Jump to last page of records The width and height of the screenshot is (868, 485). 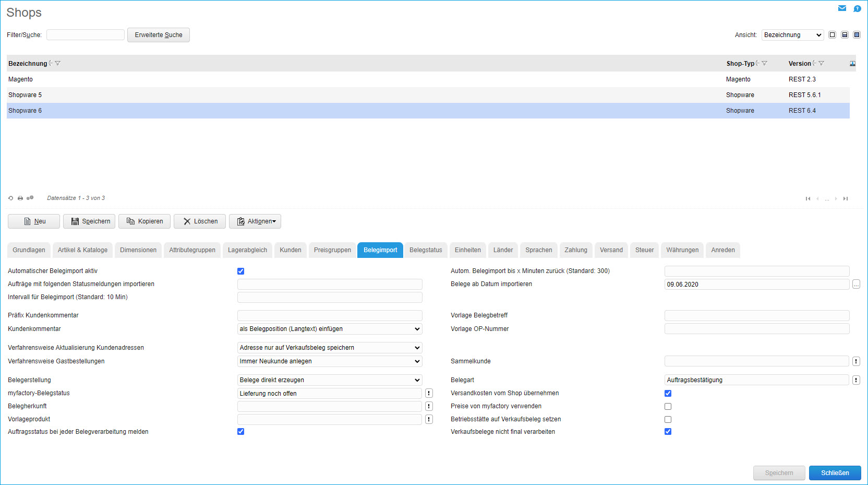coord(846,198)
